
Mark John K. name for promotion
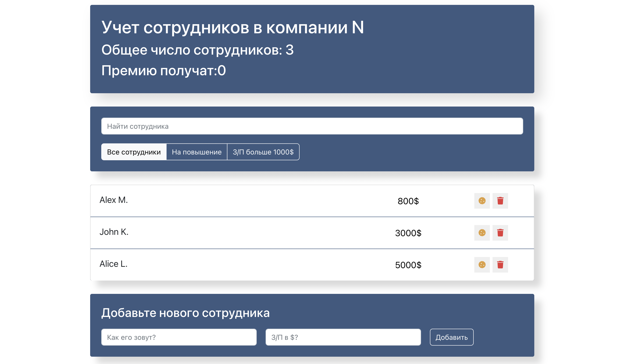[x=114, y=232]
